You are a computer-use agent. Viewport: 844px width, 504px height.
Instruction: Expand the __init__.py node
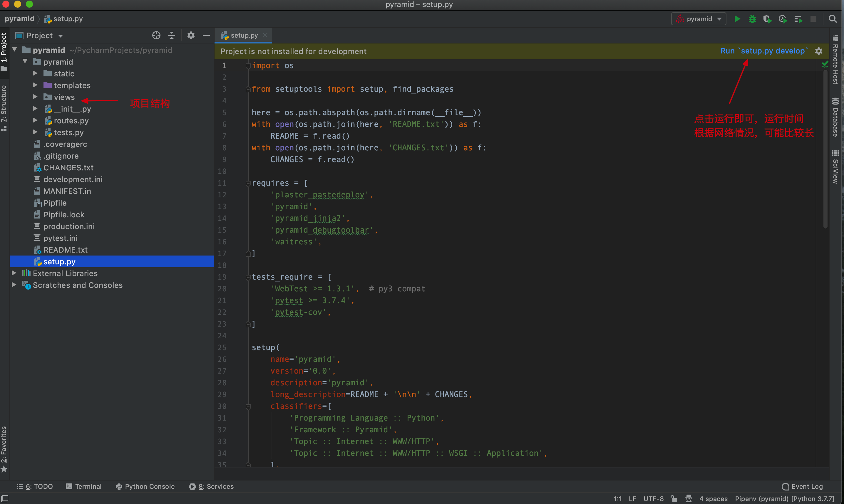(35, 108)
